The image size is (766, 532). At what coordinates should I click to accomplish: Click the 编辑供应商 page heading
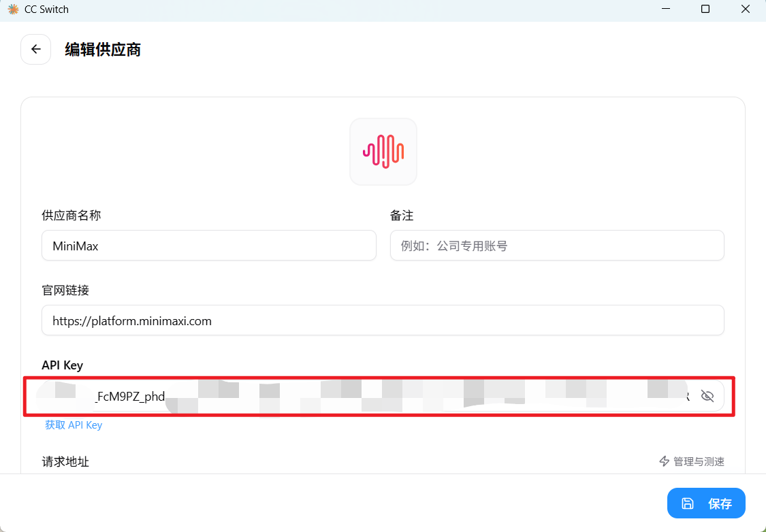(x=103, y=50)
